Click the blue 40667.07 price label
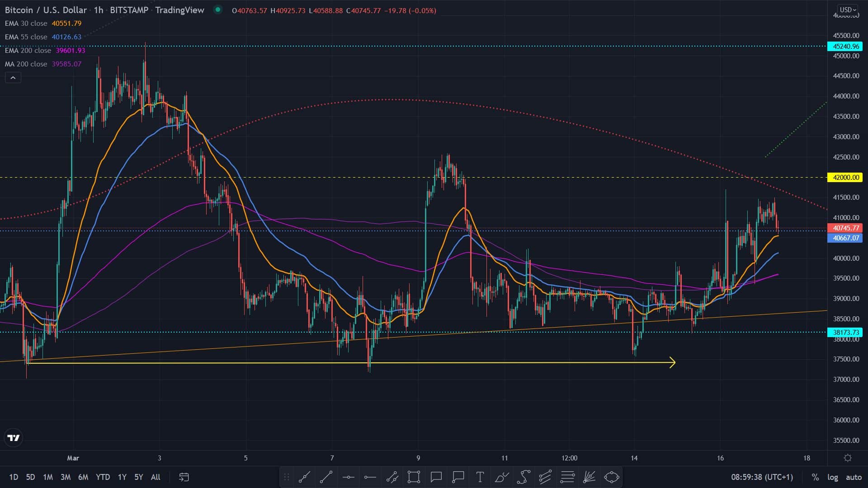This screenshot has height=488, width=868. click(x=845, y=238)
